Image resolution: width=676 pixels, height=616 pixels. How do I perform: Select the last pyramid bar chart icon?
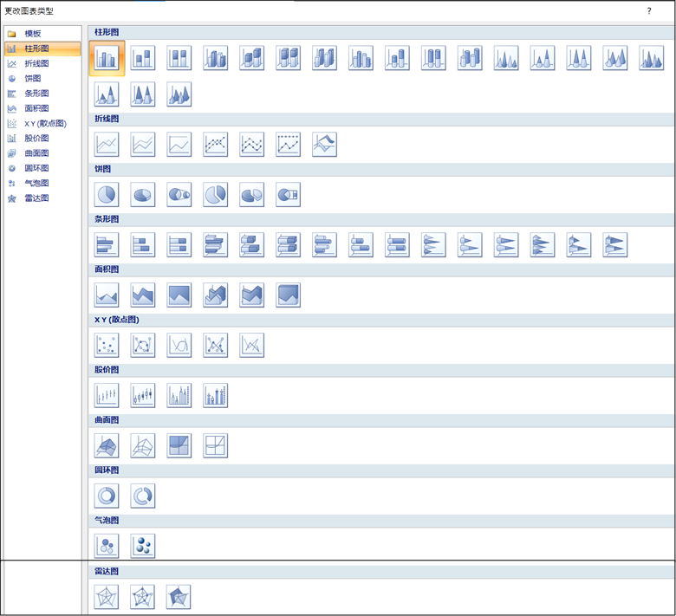click(x=614, y=245)
